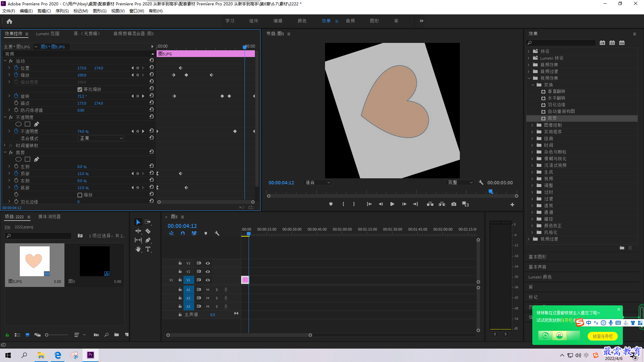
Task: Open the zoom level Fit dropdown
Action: point(318,183)
